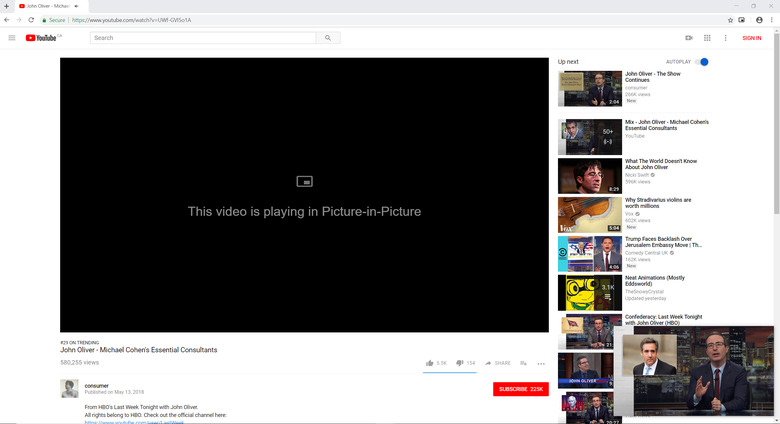
Task: Open more actions ellipsis under video
Action: (541, 363)
